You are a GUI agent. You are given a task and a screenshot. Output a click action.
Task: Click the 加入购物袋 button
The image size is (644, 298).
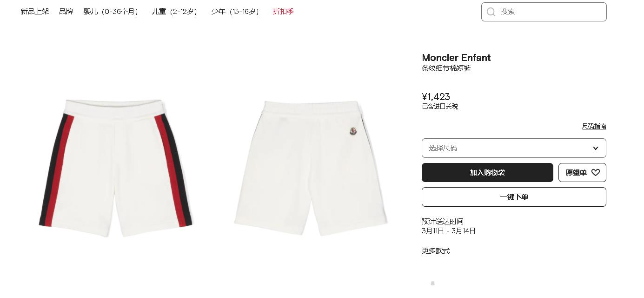487,172
